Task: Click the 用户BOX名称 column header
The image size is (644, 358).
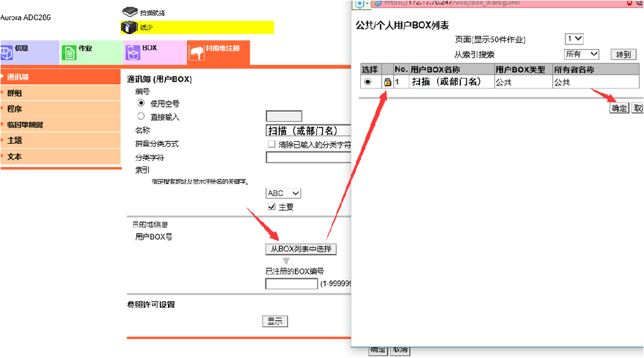Action: [x=452, y=69]
